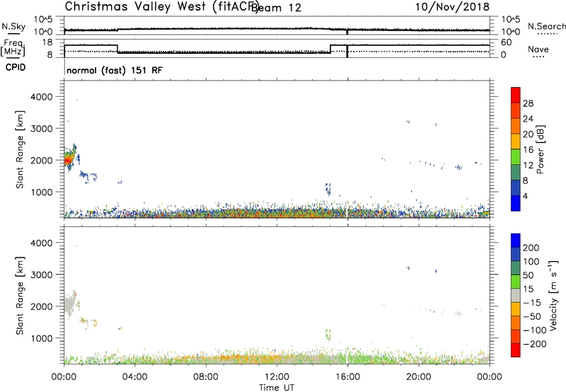The height and width of the screenshot is (392, 566).
Task: Click the "18" frequency axis tick
Action: 47,42
